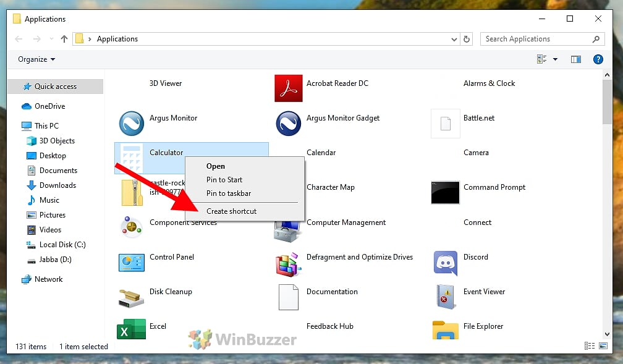
Task: Open the Calculator app icon
Action: tap(132, 153)
